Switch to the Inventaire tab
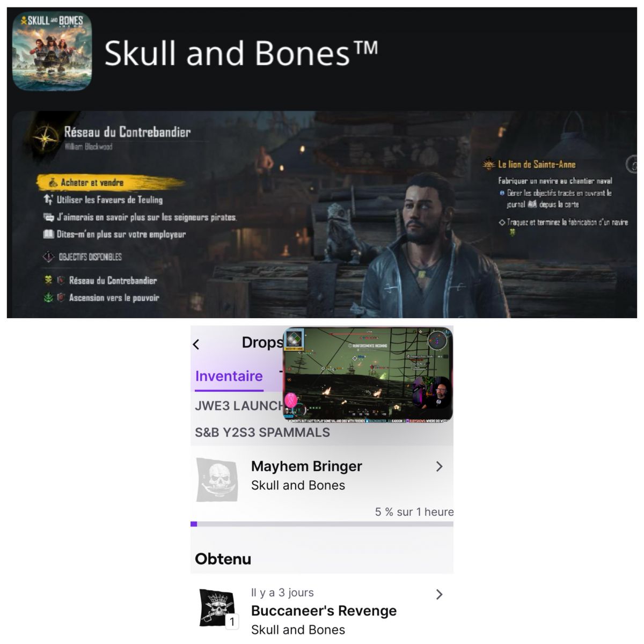 click(229, 376)
